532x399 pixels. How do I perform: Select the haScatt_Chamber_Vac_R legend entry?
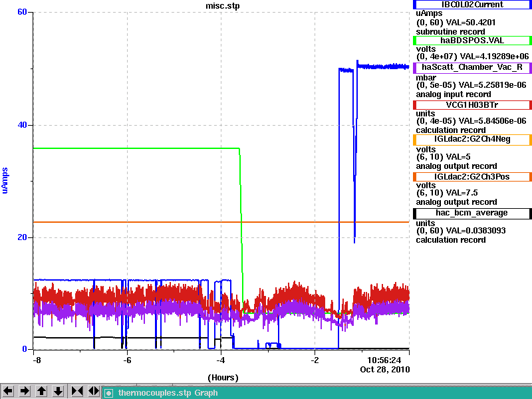click(472, 68)
